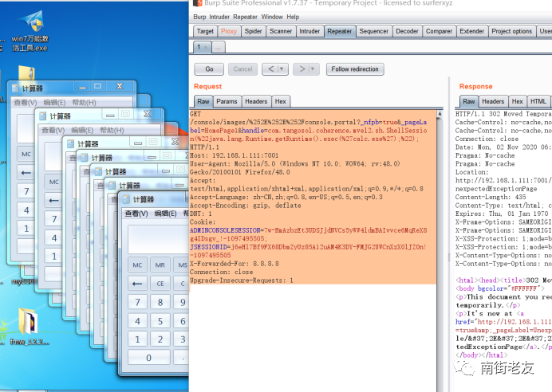Screen dimensions: 552x392
Task: Switch to the Project options tab
Action: [x=511, y=31]
